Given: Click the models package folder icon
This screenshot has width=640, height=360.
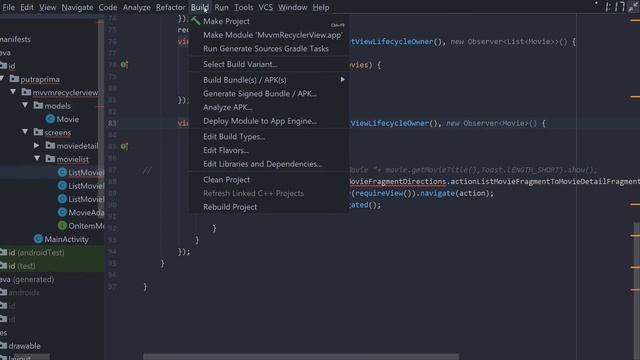Looking at the screenshot, I should tap(38, 105).
